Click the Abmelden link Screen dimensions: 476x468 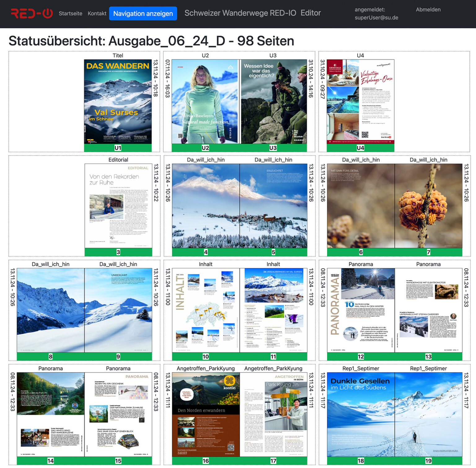[x=428, y=10]
